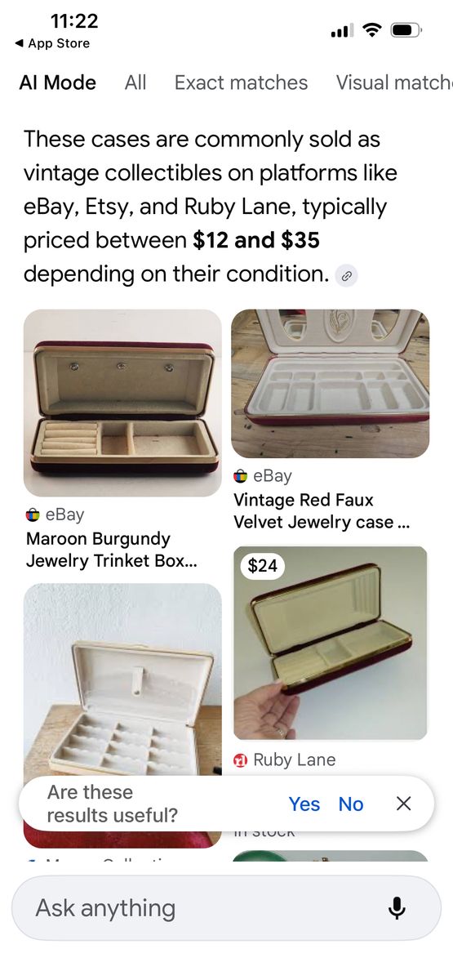Open Vintage Red Faux Velvet Jewelry case listing
453x980 pixels.
pyautogui.click(x=322, y=510)
